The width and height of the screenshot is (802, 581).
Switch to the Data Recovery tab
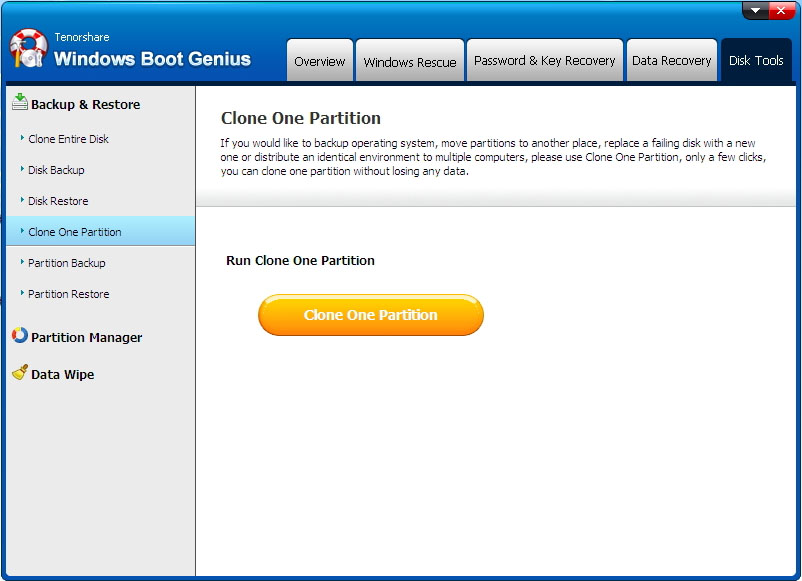coord(672,60)
